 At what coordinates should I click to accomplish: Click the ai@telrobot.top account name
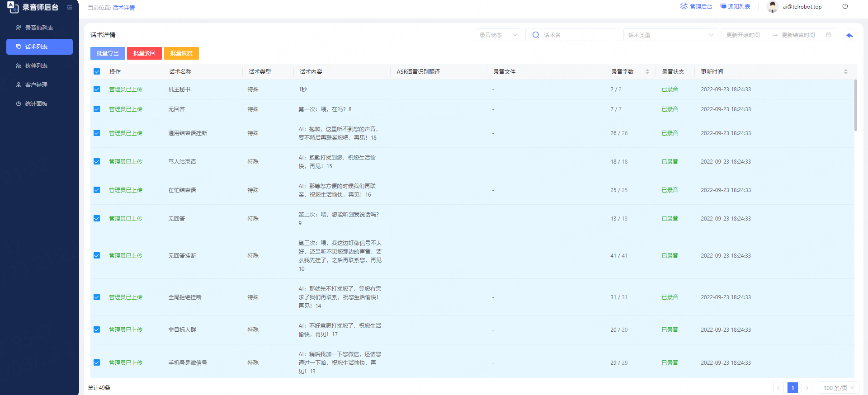802,7
